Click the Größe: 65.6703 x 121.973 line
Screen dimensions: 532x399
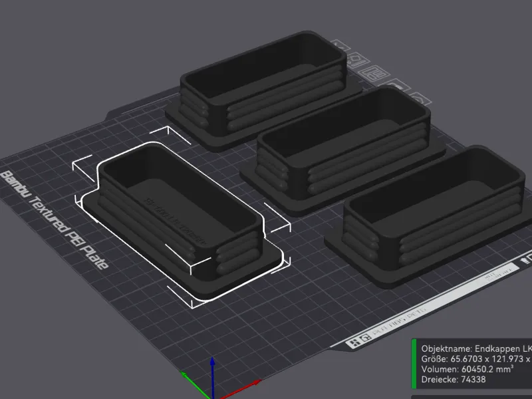click(476, 359)
